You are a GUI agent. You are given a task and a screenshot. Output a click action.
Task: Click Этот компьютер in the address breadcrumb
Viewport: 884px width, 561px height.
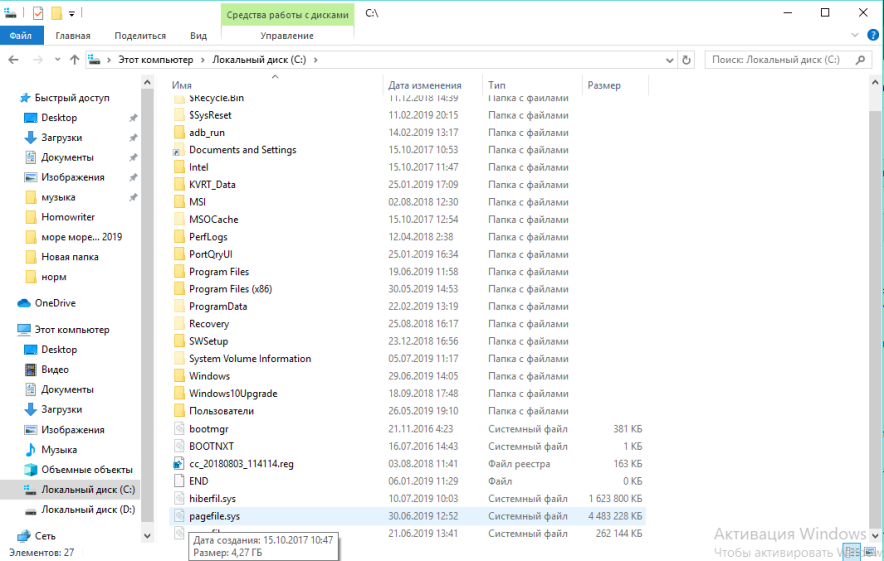[x=155, y=60]
